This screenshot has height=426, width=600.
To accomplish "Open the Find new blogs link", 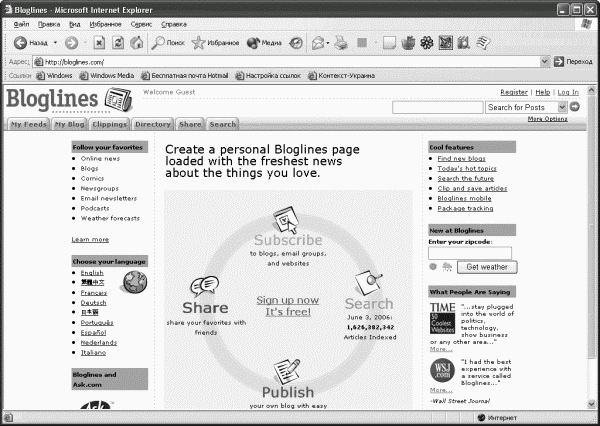I will tap(461, 158).
